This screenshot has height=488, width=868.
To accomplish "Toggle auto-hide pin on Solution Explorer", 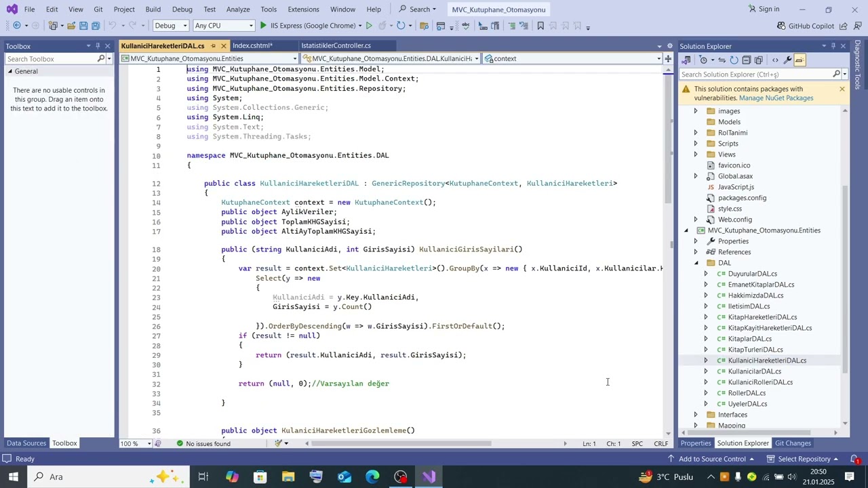I will [833, 46].
